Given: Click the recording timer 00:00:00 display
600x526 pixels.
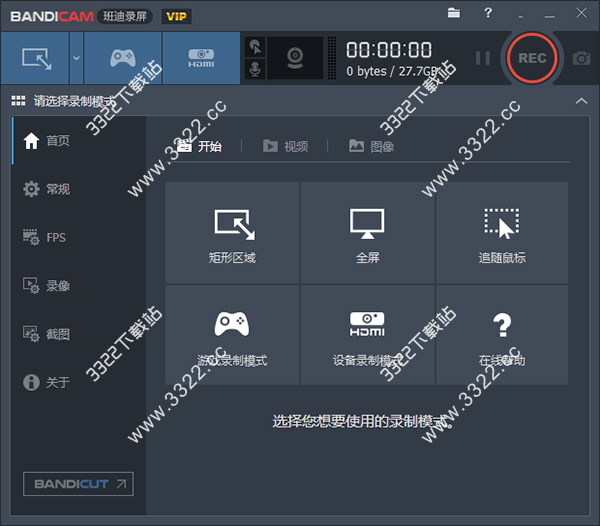Looking at the screenshot, I should 389,50.
